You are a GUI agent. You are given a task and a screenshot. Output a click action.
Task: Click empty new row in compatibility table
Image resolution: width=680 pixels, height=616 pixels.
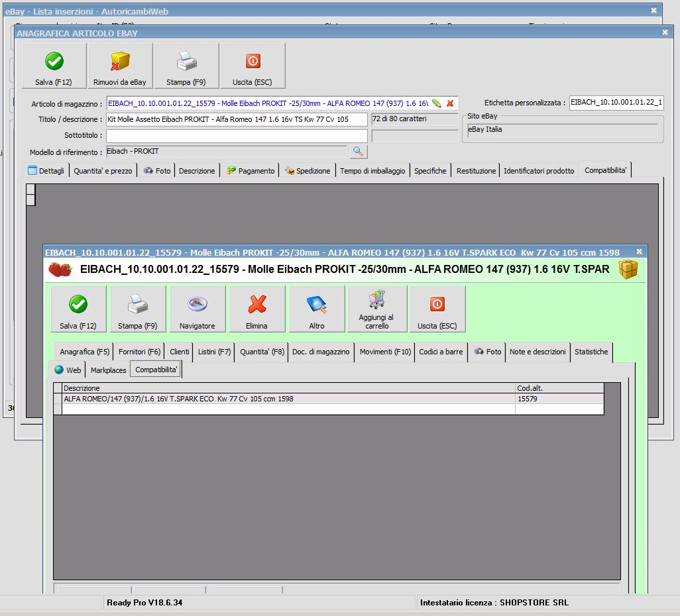(329, 409)
